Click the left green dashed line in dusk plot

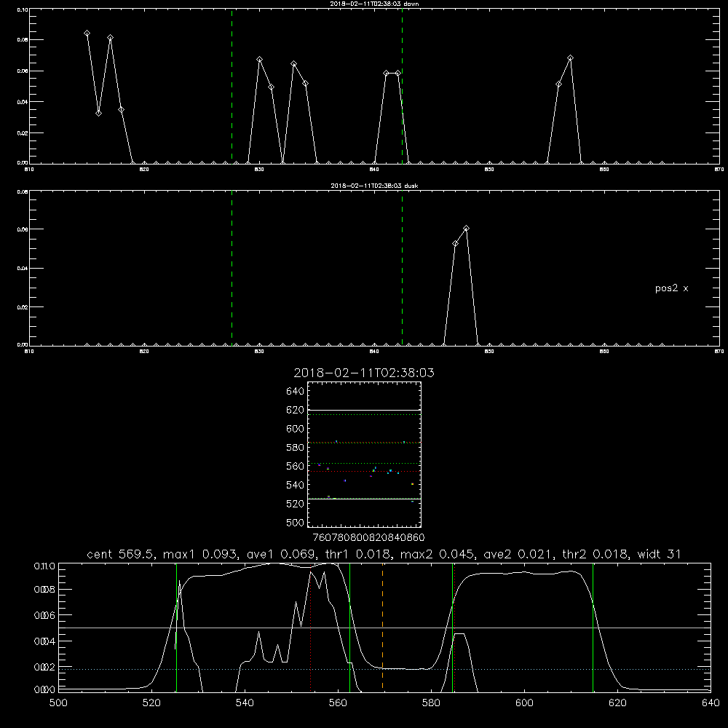[232, 268]
